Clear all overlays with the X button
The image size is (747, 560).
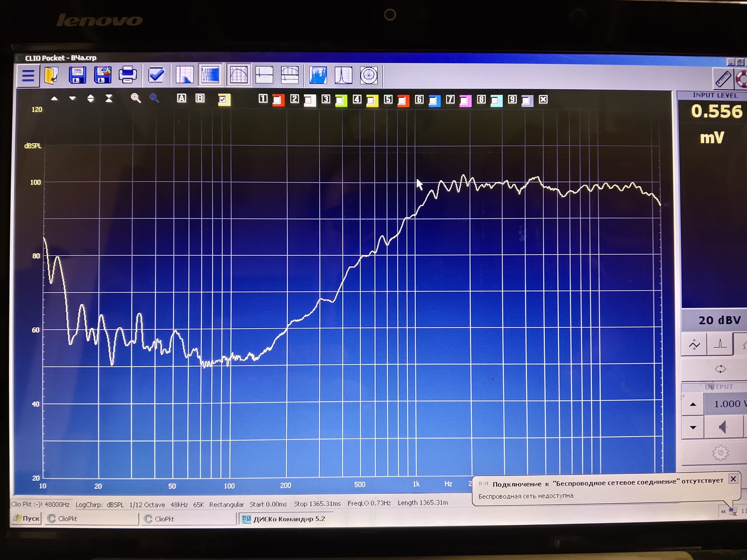543,99
